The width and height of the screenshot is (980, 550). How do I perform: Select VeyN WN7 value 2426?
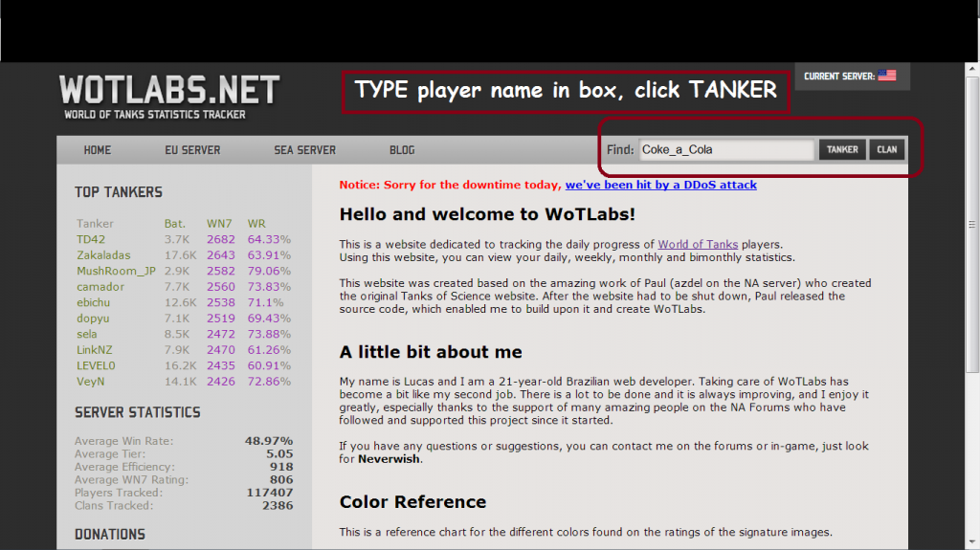point(221,382)
